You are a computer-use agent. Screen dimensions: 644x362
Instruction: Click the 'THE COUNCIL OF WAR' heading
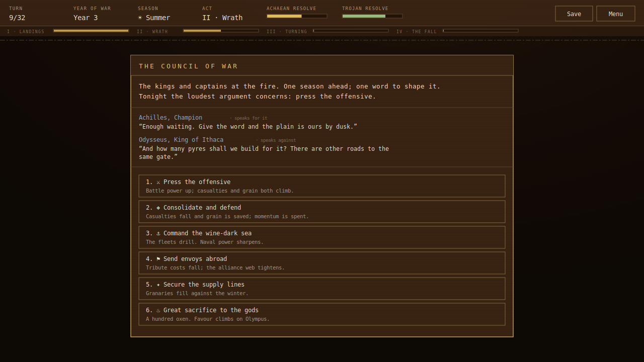click(x=188, y=66)
